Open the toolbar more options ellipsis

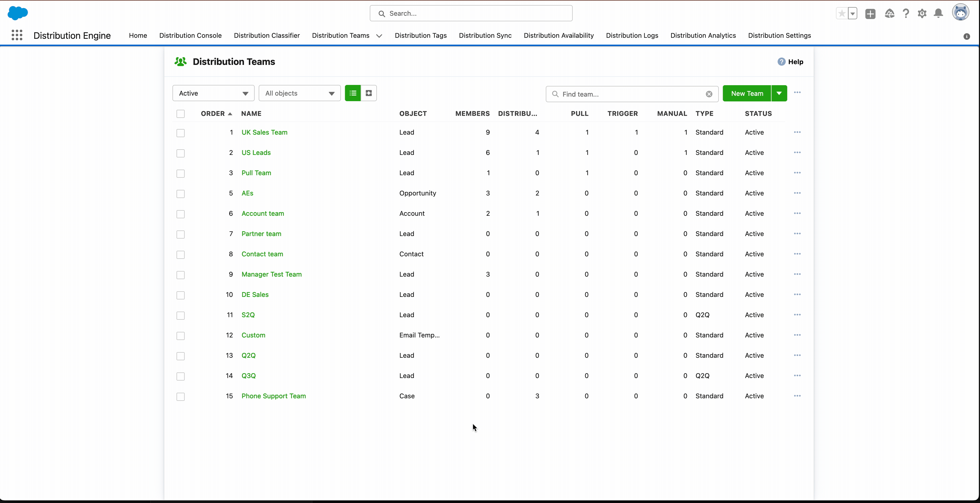tap(797, 92)
